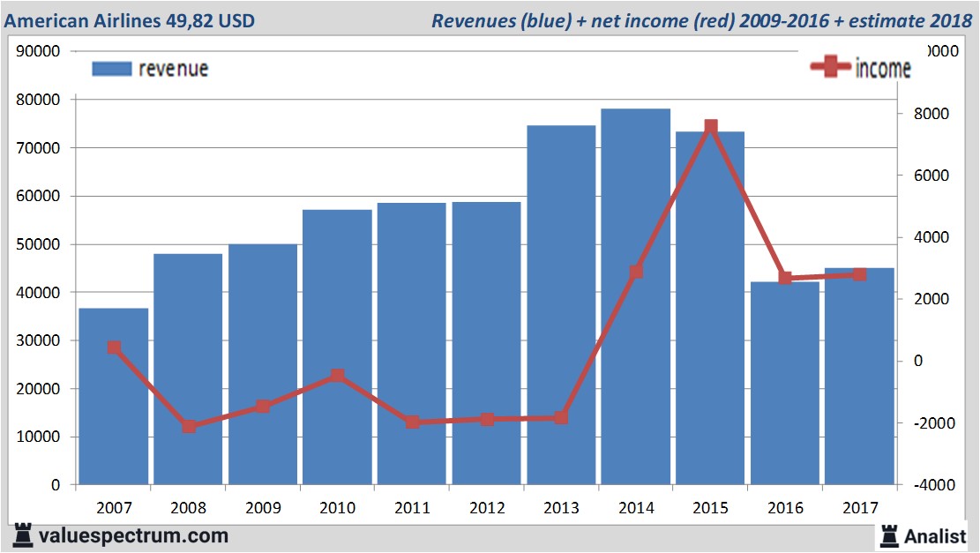
Task: Pick the 2017 income square marker
Action: [860, 274]
